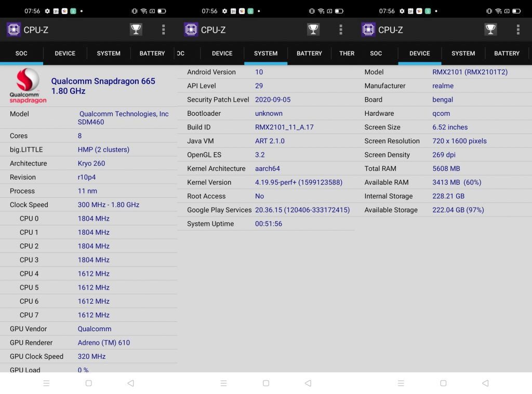Click the CPU-Z chip logo in left screen
532x394 pixels.
pos(14,30)
